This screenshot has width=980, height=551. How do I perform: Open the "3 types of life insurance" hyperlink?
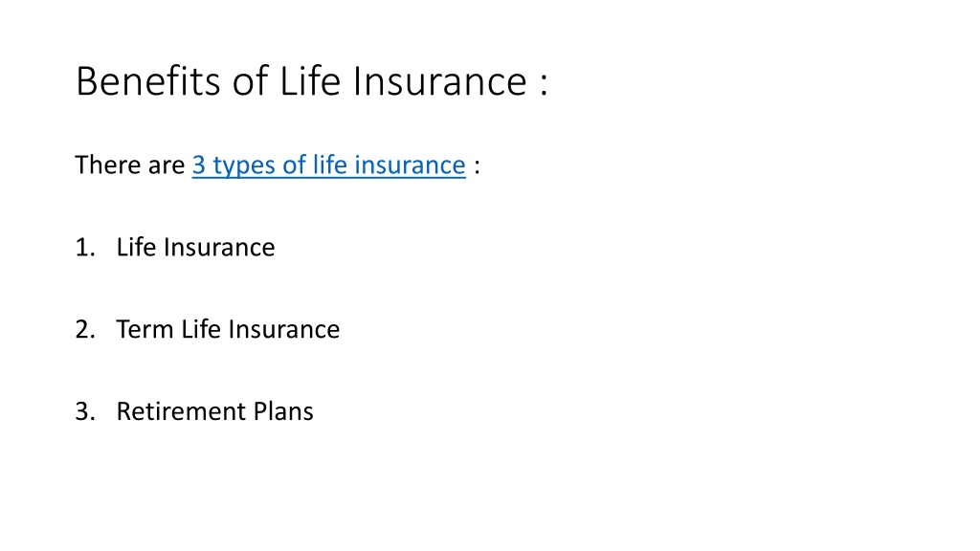coord(329,165)
